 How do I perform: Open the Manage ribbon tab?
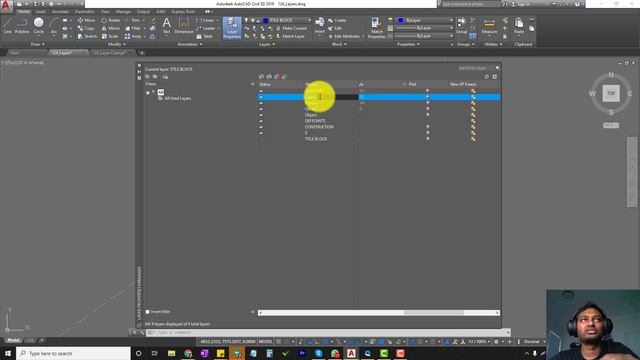click(123, 12)
